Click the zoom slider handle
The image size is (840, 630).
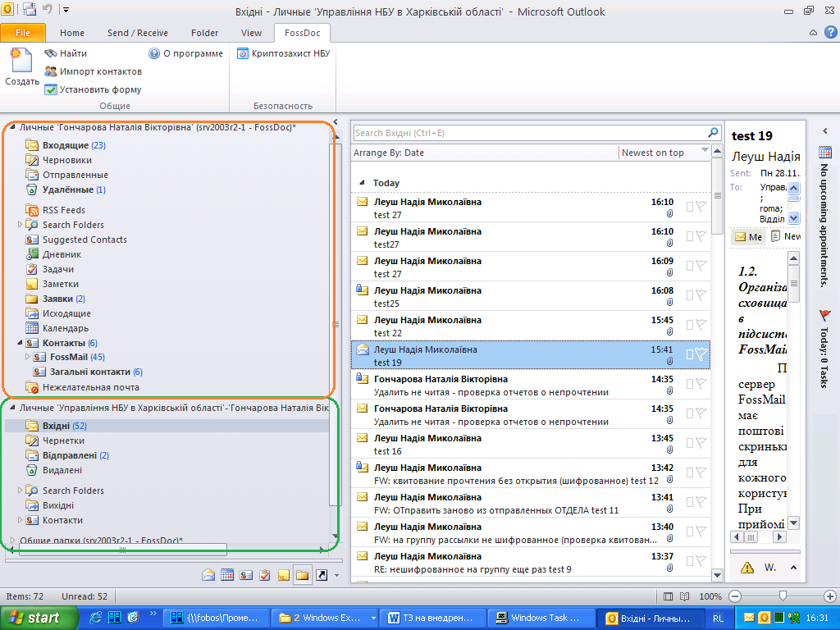(x=783, y=596)
